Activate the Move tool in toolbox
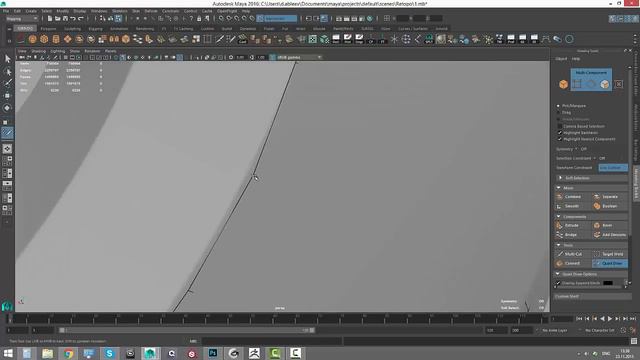640x360 pixels. pos(7,96)
